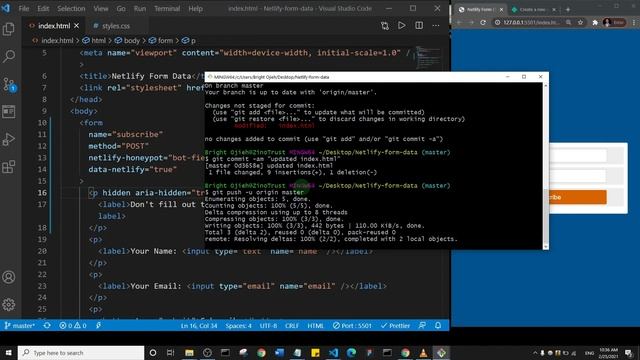640x360 pixels.
Task: Bookmark the page with Chrome's star icon
Action: click(580, 22)
